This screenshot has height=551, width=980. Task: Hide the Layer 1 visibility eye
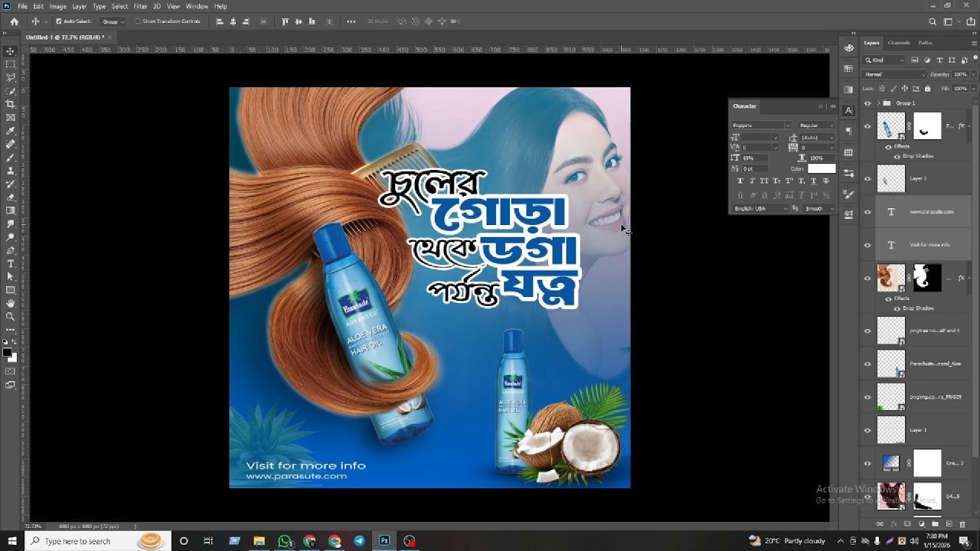(867, 430)
